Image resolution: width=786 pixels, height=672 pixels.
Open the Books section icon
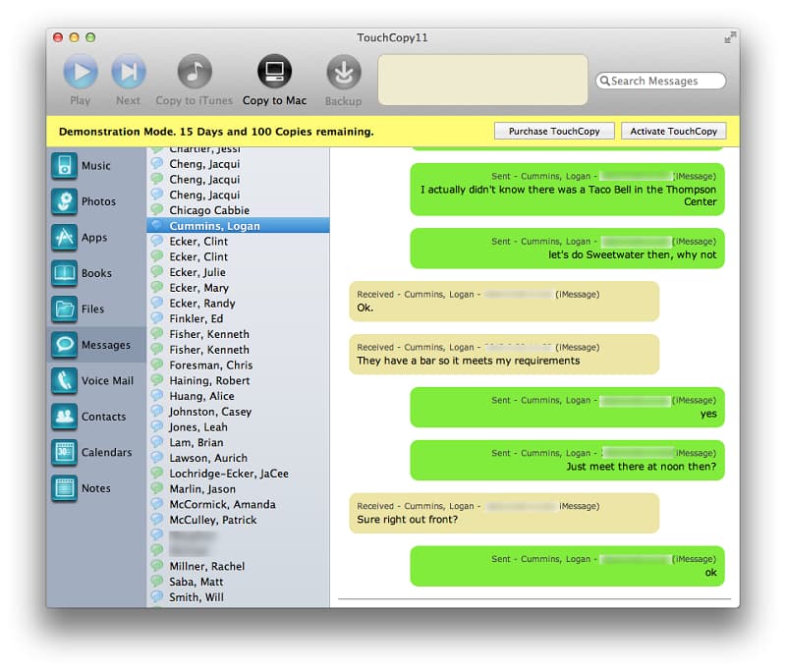pos(64,273)
